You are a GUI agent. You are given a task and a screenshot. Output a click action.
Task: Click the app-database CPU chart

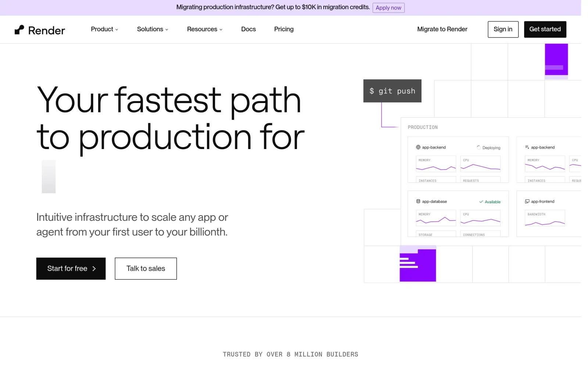(480, 218)
